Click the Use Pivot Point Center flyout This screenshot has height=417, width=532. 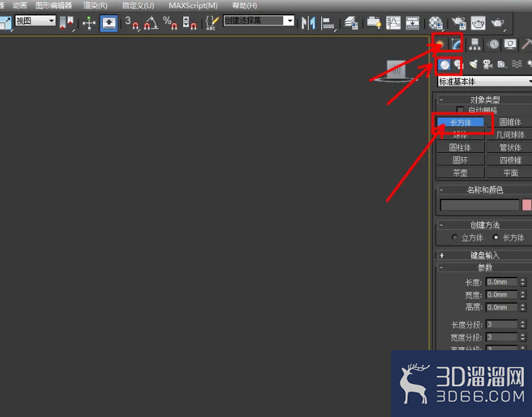[66, 23]
